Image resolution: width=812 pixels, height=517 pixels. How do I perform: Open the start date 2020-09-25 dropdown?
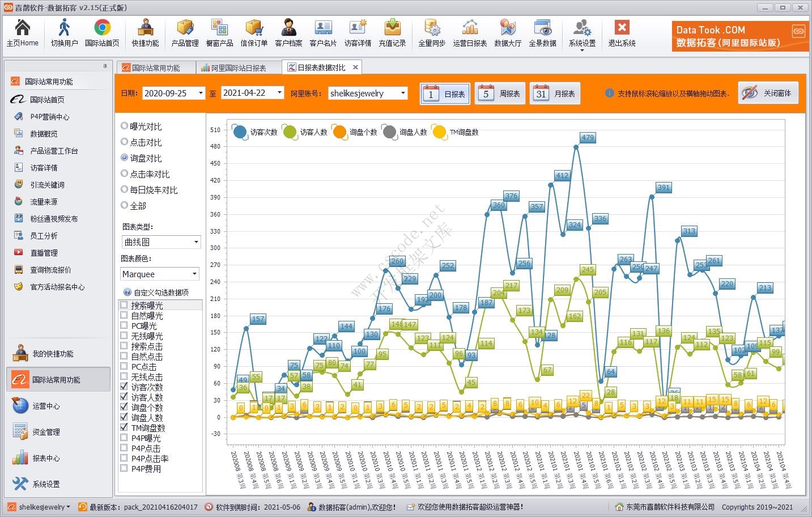201,93
